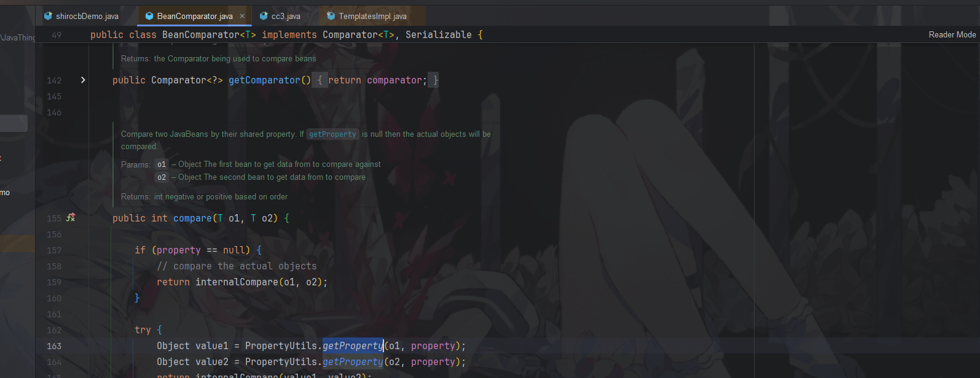Image resolution: width=980 pixels, height=378 pixels.
Task: Click the o2 parameter tag in documentation
Action: coord(162,177)
